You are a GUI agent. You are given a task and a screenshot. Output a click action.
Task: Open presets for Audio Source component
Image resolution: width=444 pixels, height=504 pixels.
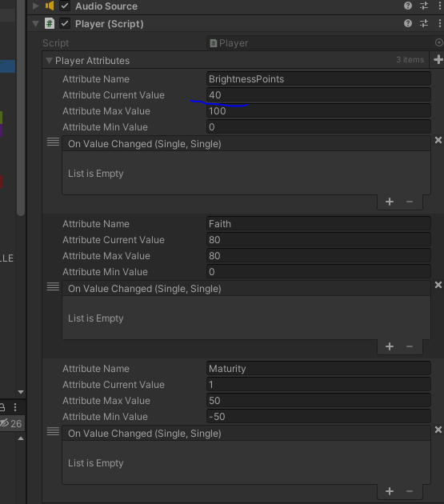424,6
